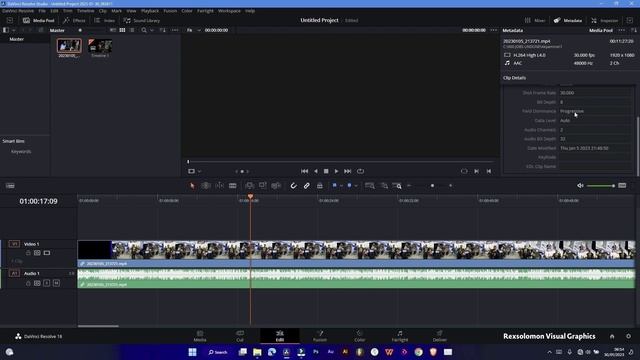This screenshot has width=640, height=360.
Task: Select the V1 destination control
Action: pyautogui.click(x=14, y=244)
